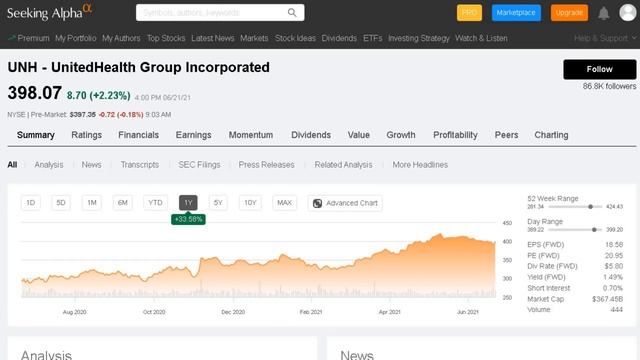The width and height of the screenshot is (640, 360).
Task: Click the EPS (FWD) value 18.58
Action: [614, 244]
